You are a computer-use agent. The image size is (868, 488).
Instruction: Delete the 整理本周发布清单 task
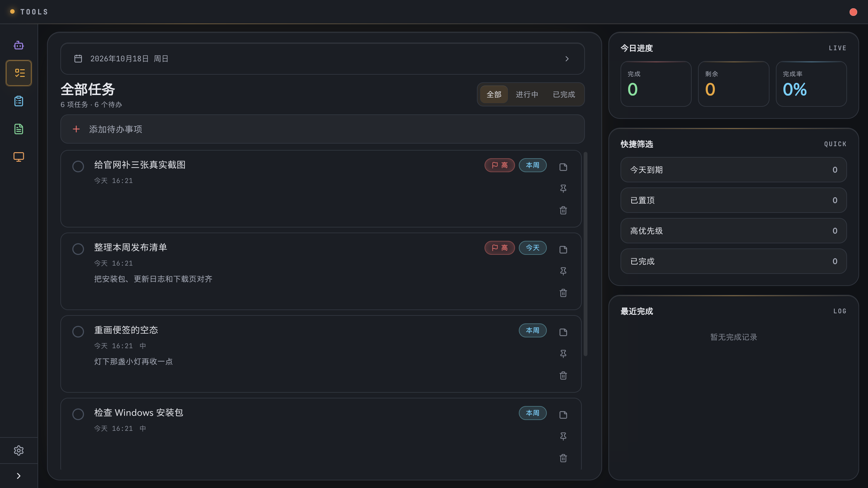point(563,293)
